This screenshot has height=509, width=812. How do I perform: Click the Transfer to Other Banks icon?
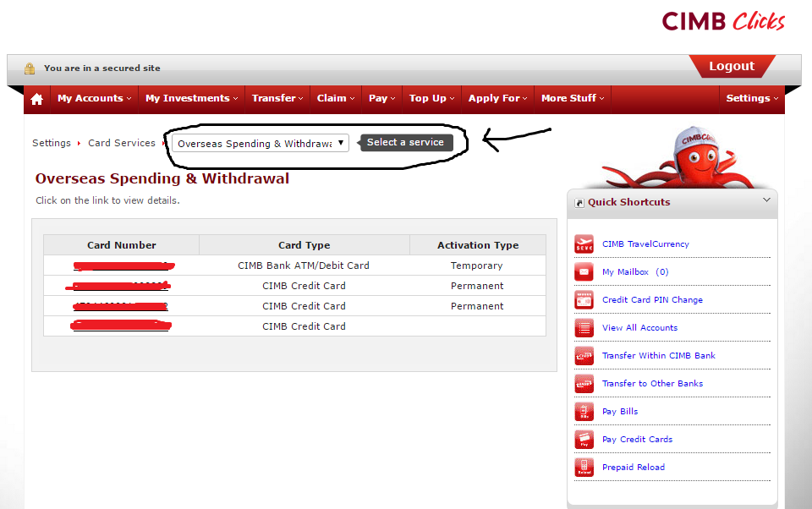coord(584,384)
